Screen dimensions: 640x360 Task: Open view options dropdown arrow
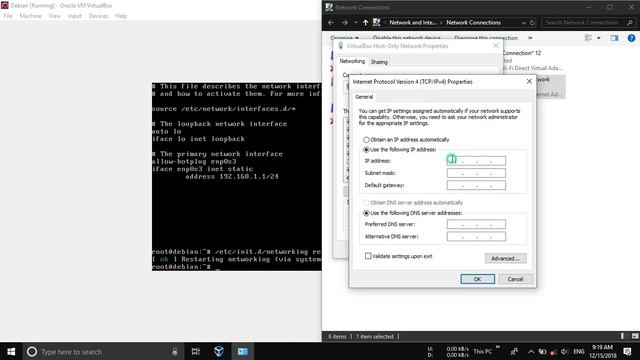[599, 38]
